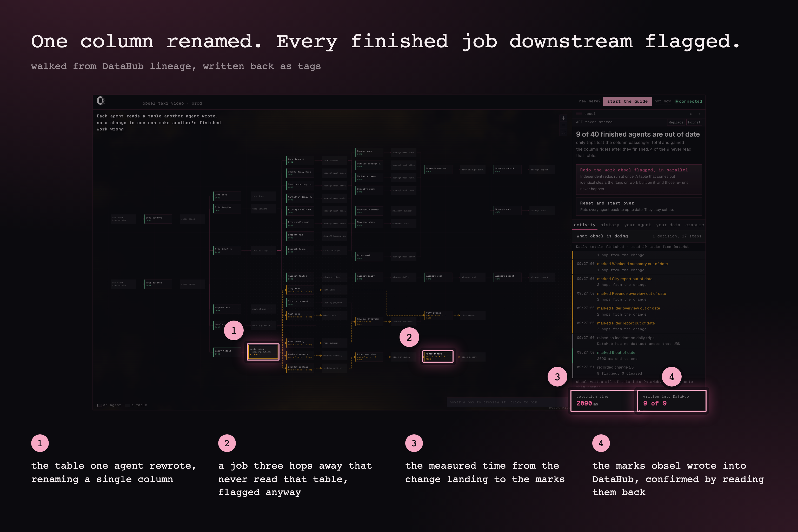Screen dimensions: 798x532
Task: Click the Replace API token button
Action: coord(676,122)
